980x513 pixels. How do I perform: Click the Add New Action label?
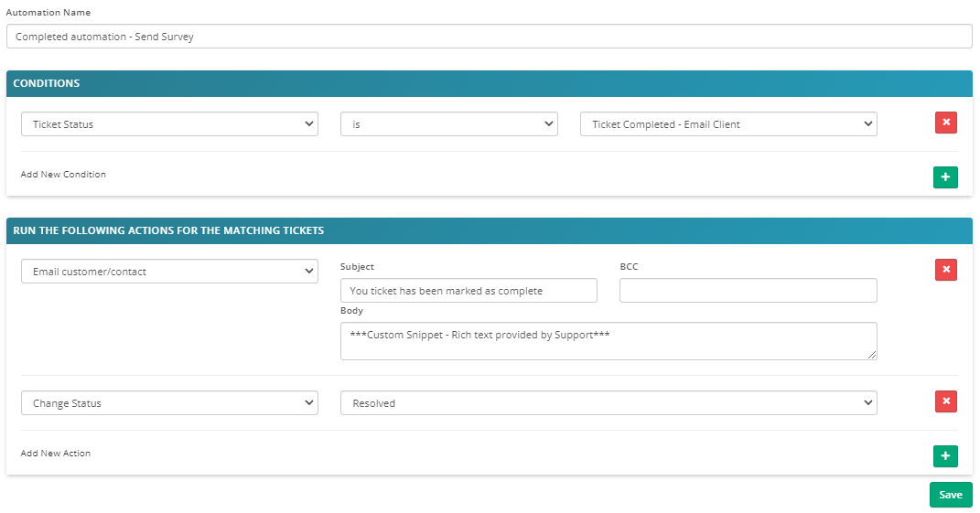tap(56, 453)
